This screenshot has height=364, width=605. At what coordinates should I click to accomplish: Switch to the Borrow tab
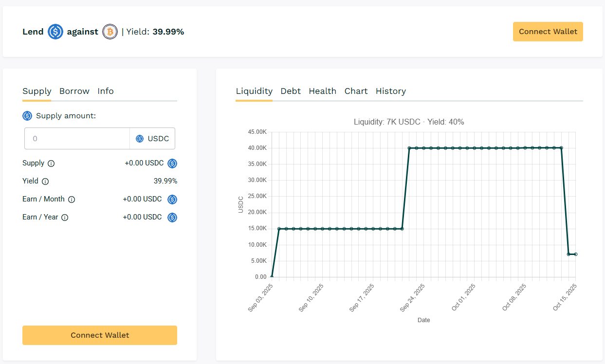pyautogui.click(x=74, y=91)
